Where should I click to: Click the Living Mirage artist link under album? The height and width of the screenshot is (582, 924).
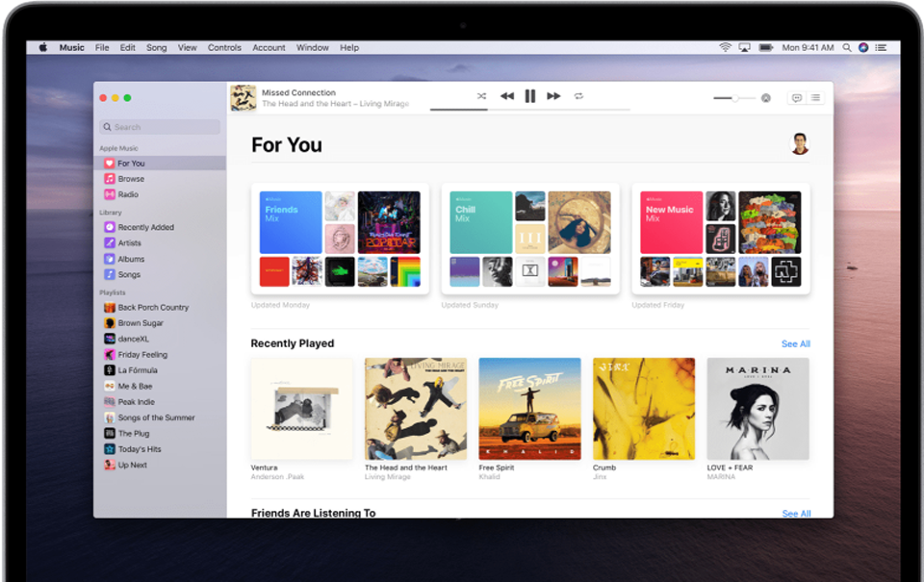click(388, 476)
